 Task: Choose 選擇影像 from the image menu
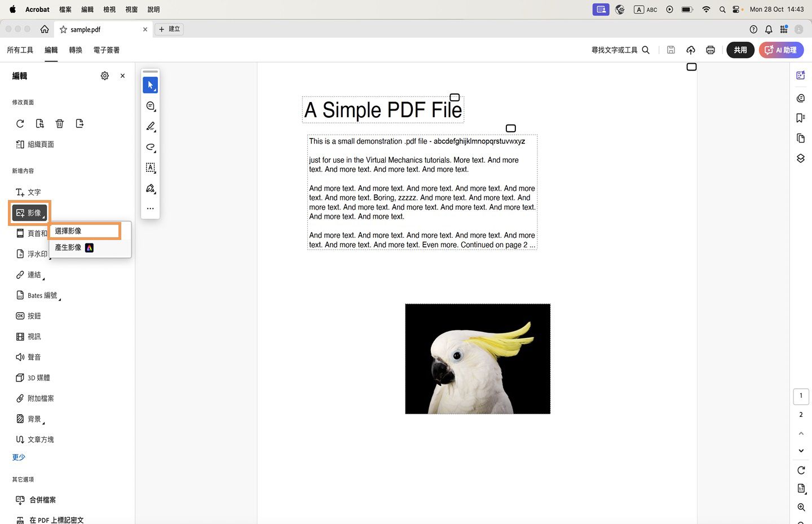pyautogui.click(x=68, y=230)
